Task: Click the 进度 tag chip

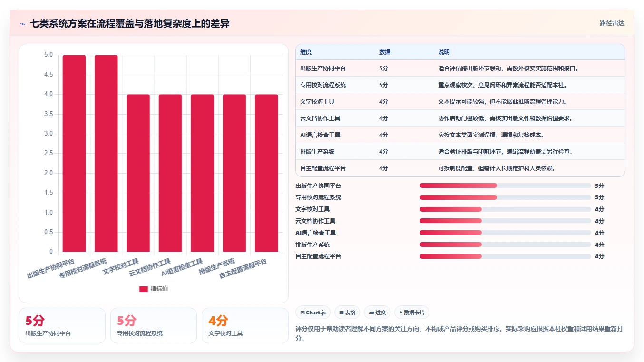Action: point(377,313)
